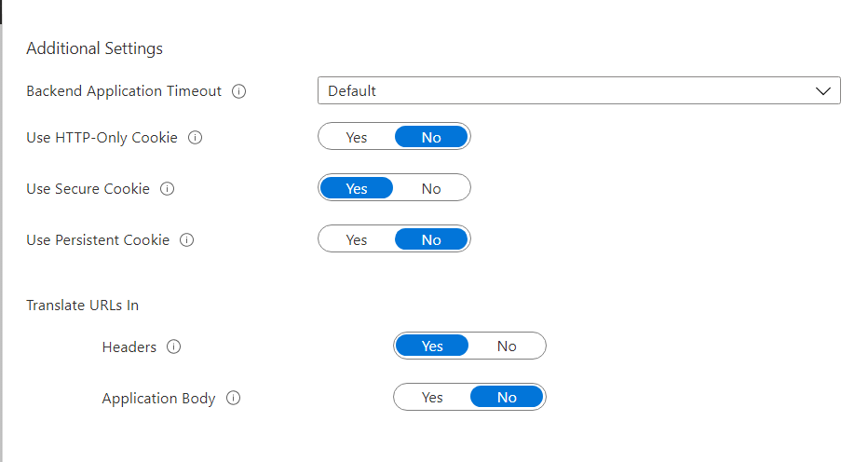Select No for Use Persistent Cookie
868x462 pixels.
431,240
